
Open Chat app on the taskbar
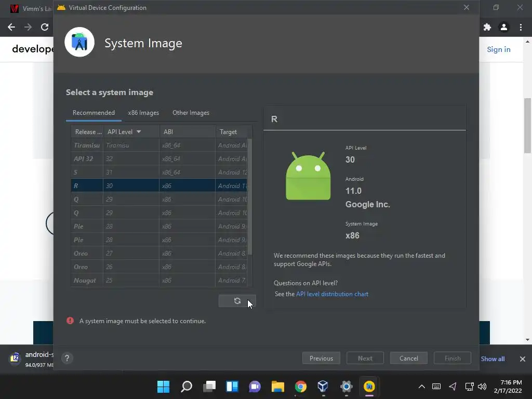point(255,387)
